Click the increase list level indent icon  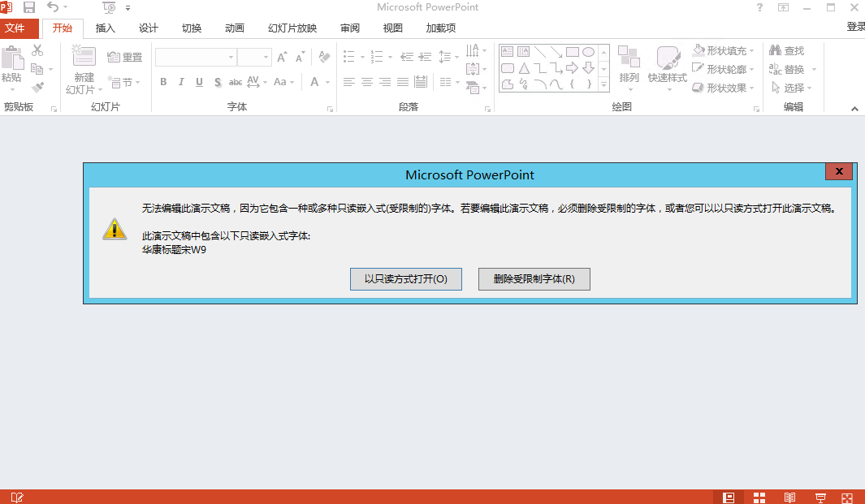click(x=426, y=57)
